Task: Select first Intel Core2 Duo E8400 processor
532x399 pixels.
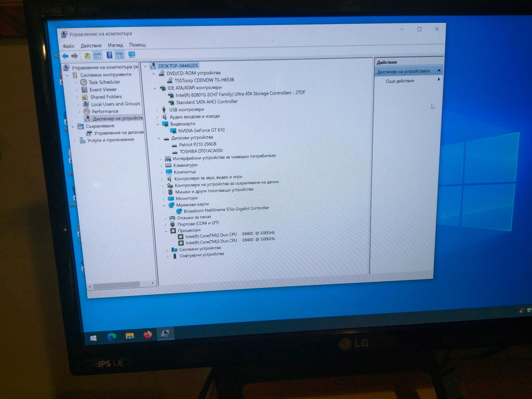Action: coord(230,235)
